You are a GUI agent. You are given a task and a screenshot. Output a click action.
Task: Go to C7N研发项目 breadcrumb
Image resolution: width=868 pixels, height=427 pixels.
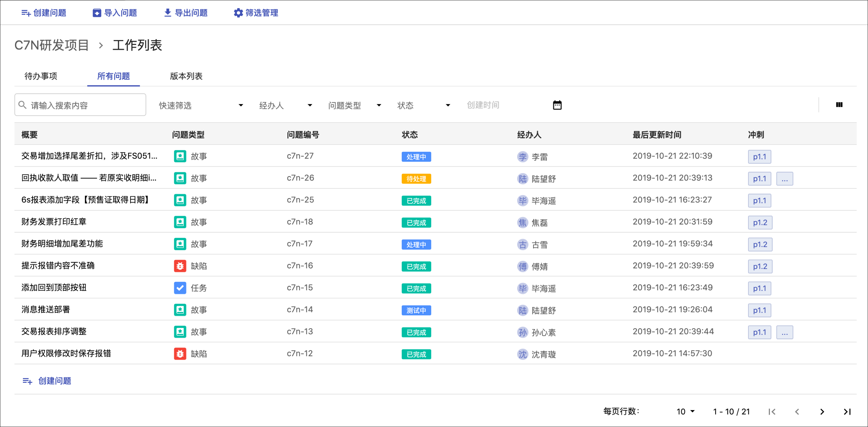(x=52, y=45)
